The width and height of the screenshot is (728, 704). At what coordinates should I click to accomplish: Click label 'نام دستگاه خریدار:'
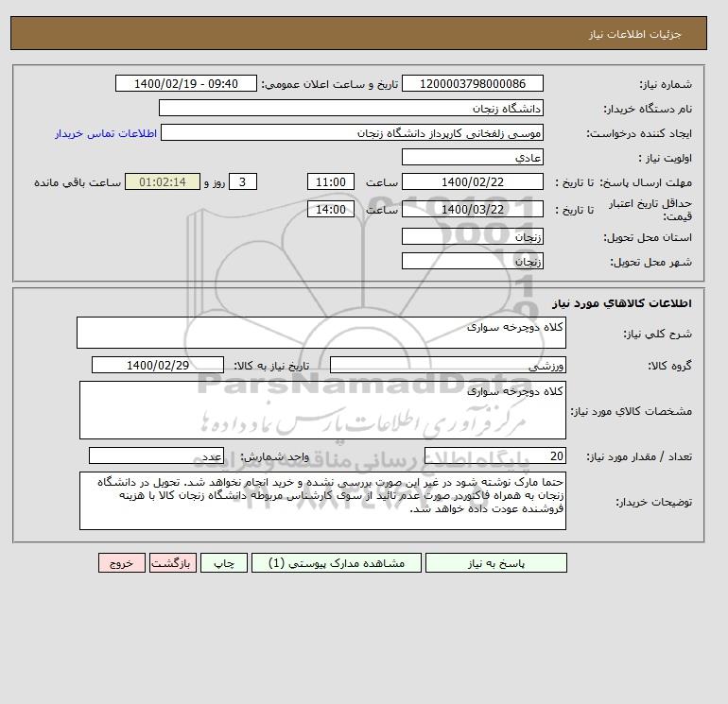click(x=648, y=109)
